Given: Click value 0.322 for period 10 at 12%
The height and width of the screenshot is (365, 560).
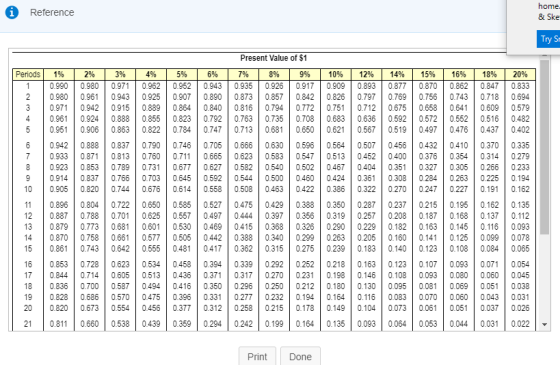Looking at the screenshot, I should point(366,189).
